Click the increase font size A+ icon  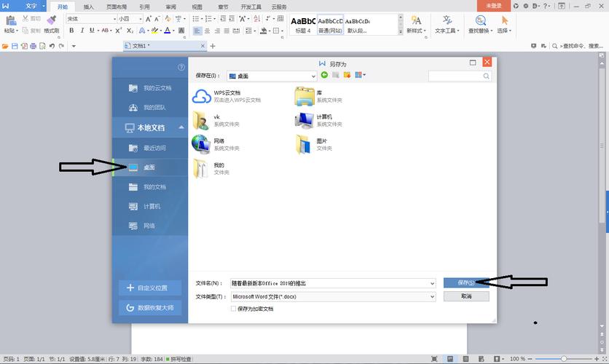(149, 19)
